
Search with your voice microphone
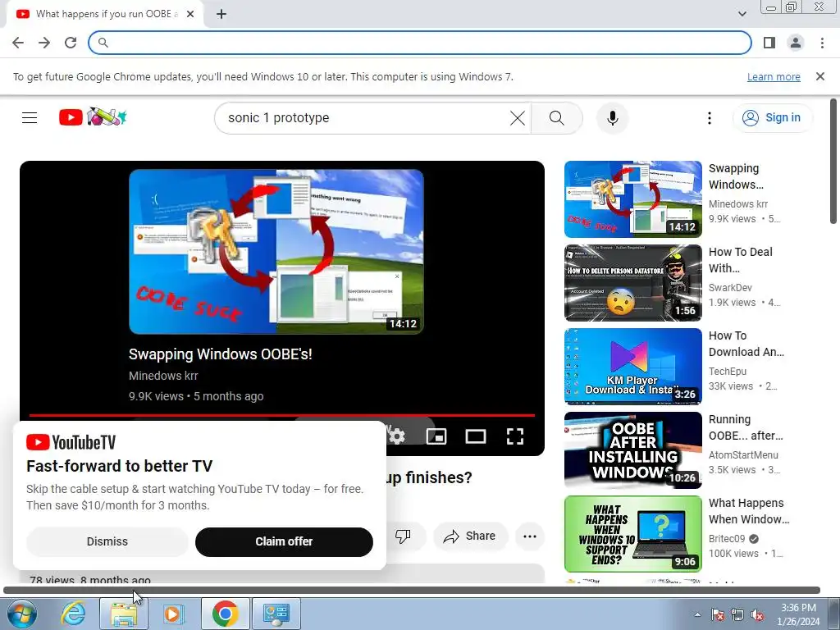(612, 118)
